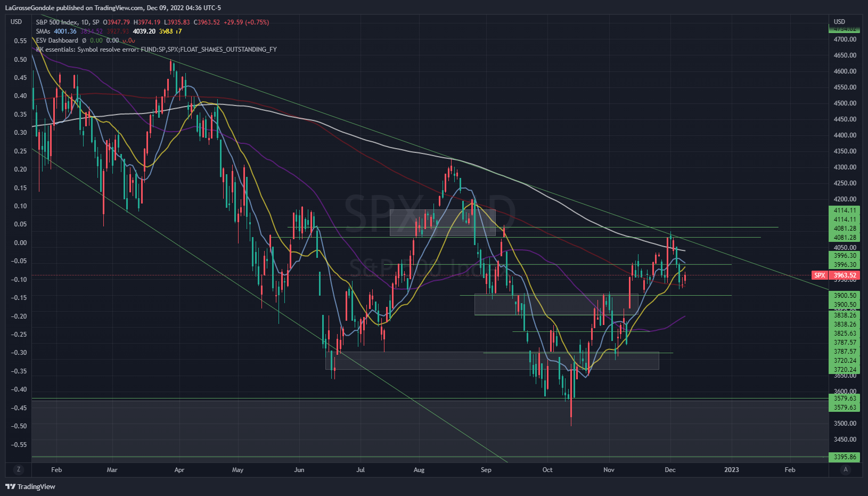Image resolution: width=868 pixels, height=496 pixels.
Task: Click the KK essentials symbol resolve error
Action: pyautogui.click(x=157, y=50)
